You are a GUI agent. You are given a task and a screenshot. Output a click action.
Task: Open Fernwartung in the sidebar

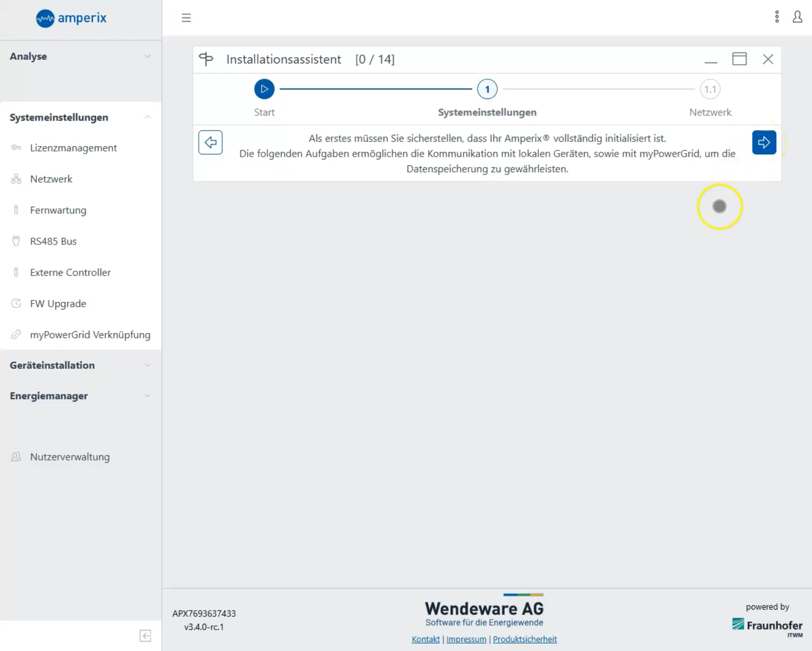click(x=81, y=210)
